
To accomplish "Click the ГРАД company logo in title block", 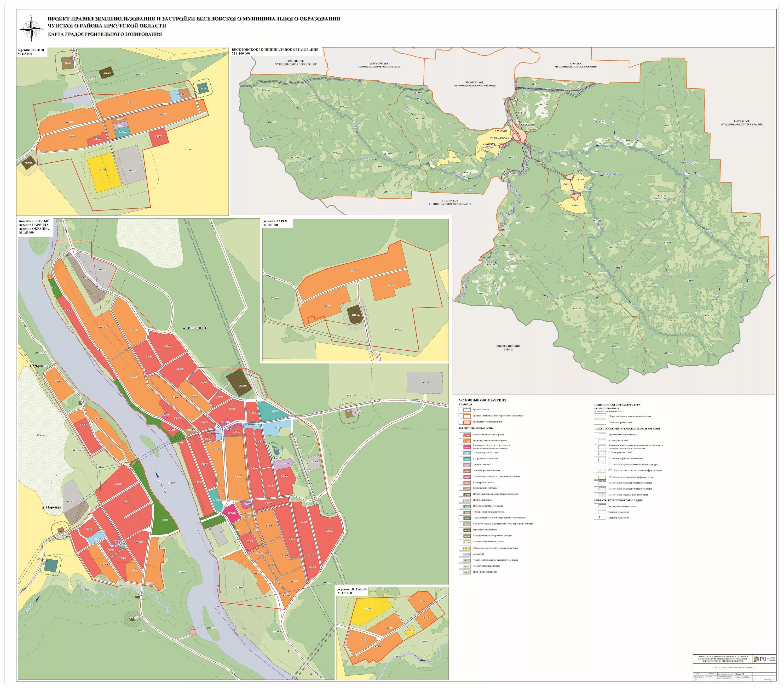I will click(x=763, y=659).
